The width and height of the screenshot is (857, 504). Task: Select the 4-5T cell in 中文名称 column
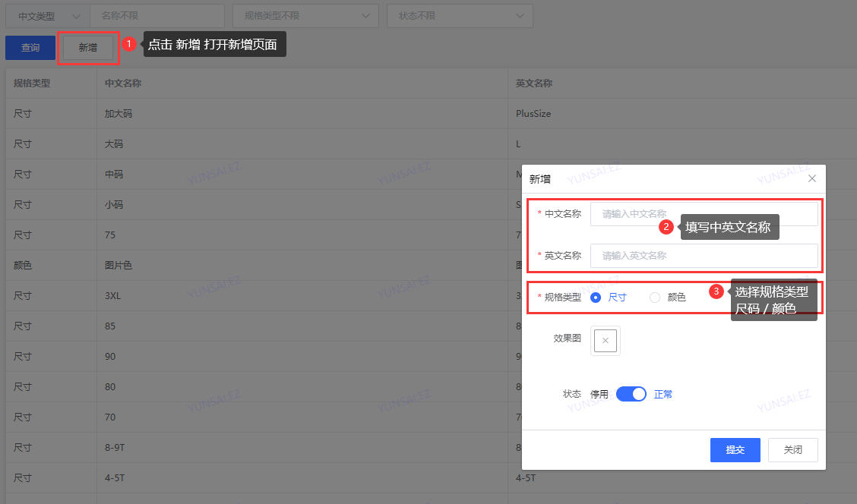click(302, 477)
